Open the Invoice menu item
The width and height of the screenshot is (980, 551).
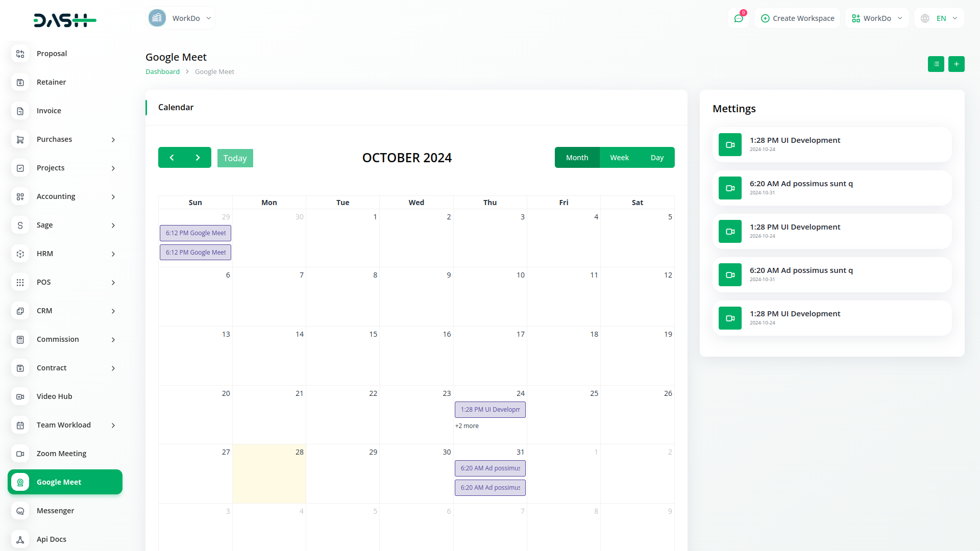[x=49, y=111]
